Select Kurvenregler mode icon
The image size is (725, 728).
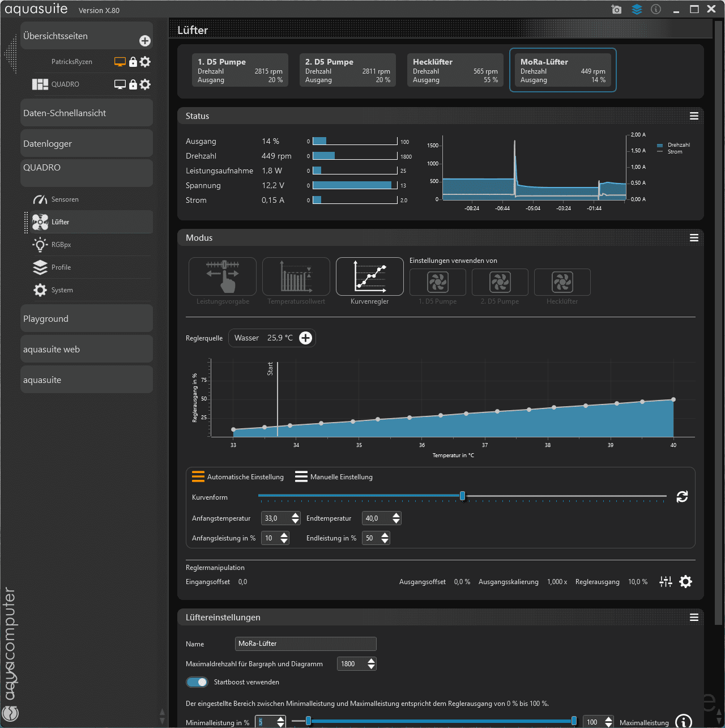click(x=370, y=276)
